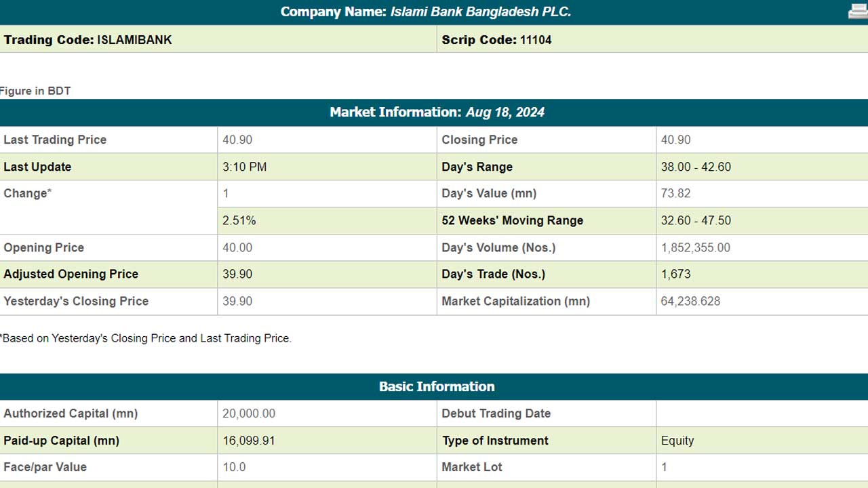
Task: Click the Adjusted Opening Price label
Action: coord(71,274)
